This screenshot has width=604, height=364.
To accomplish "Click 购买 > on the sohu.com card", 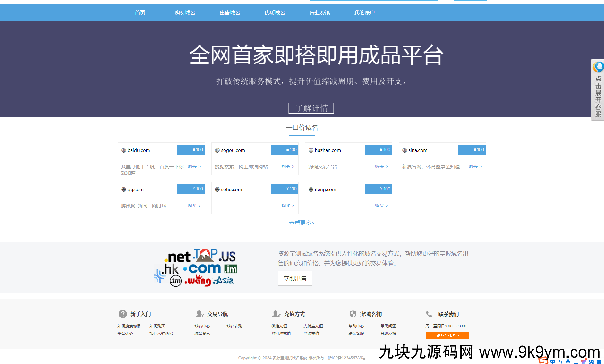I will 288,206.
